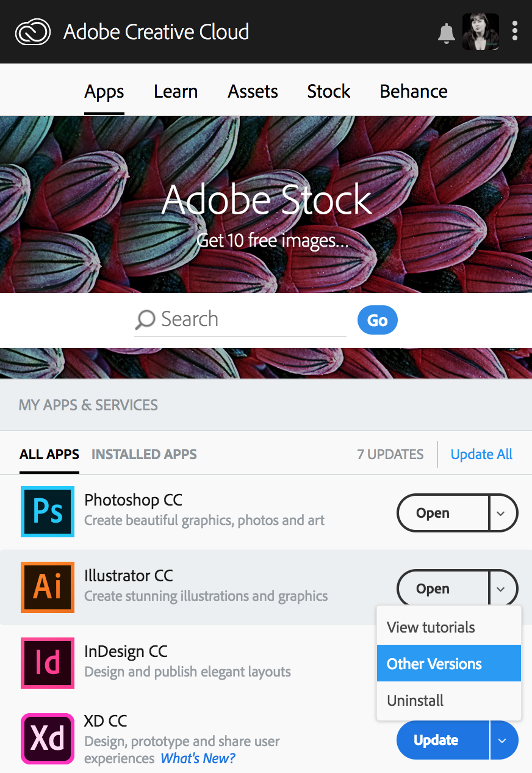Click the What's New link

[x=198, y=758]
